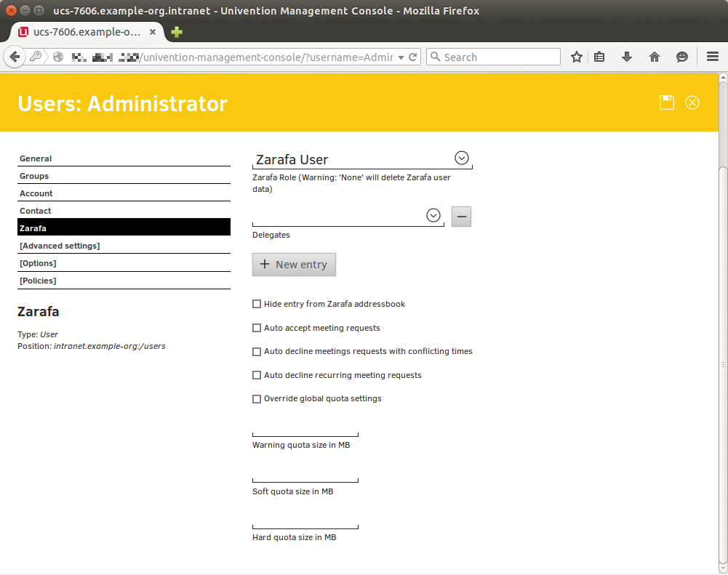Open the Advanced settings section

click(60, 245)
